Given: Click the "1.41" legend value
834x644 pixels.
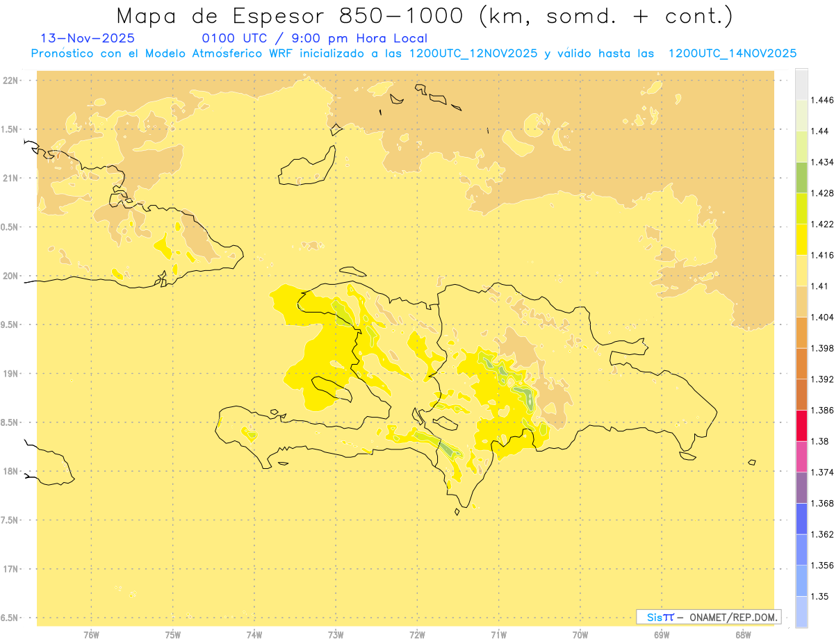Looking at the screenshot, I should pos(821,286).
